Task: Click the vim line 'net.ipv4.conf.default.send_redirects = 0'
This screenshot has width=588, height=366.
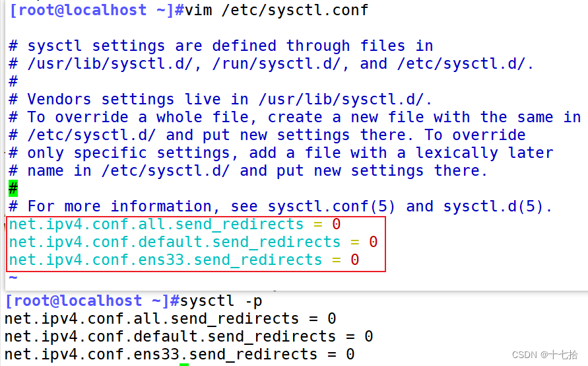Action: (193, 242)
